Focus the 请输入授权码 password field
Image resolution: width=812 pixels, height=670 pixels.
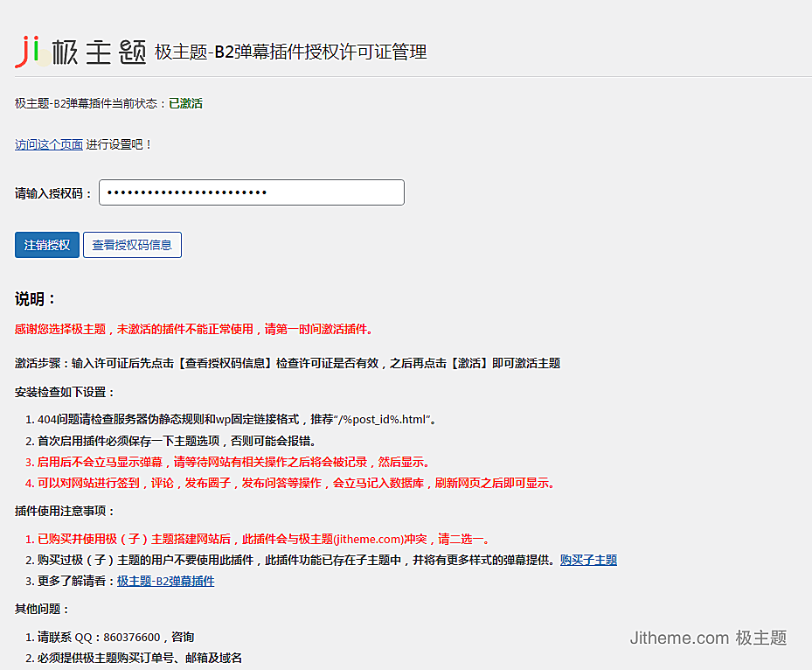click(252, 192)
